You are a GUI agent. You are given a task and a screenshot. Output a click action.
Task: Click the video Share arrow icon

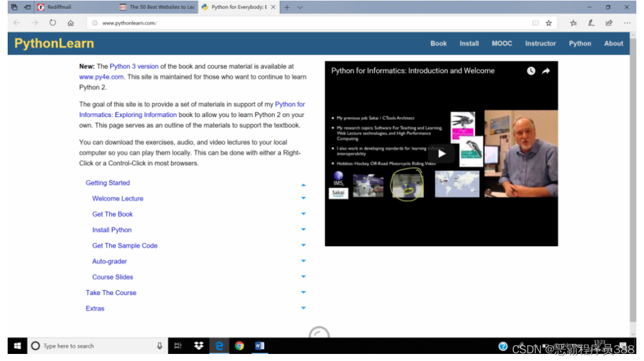pos(546,71)
